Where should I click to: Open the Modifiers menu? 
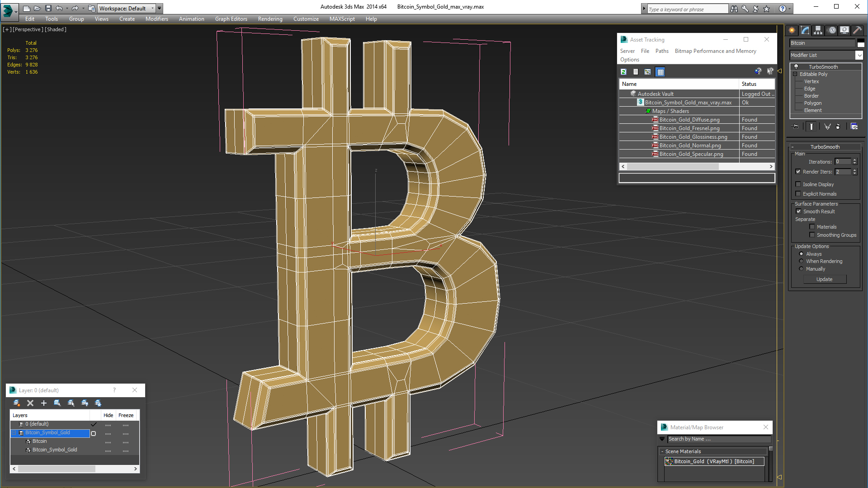click(x=157, y=19)
